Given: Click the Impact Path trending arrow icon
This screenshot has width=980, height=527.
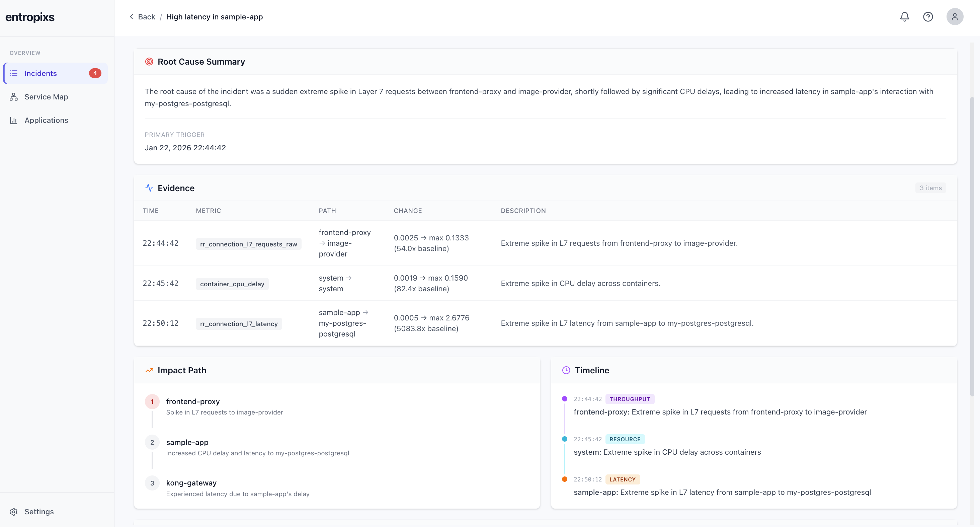Looking at the screenshot, I should 149,370.
